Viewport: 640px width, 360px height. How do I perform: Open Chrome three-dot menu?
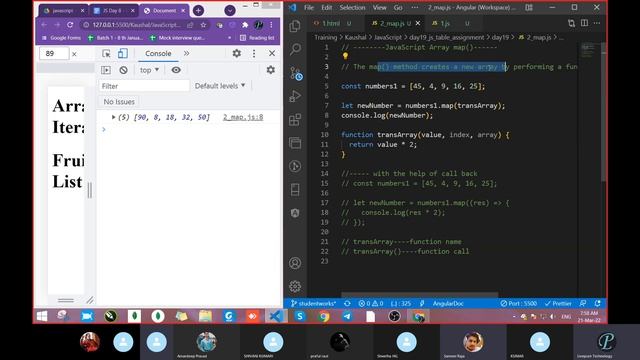pos(271,25)
